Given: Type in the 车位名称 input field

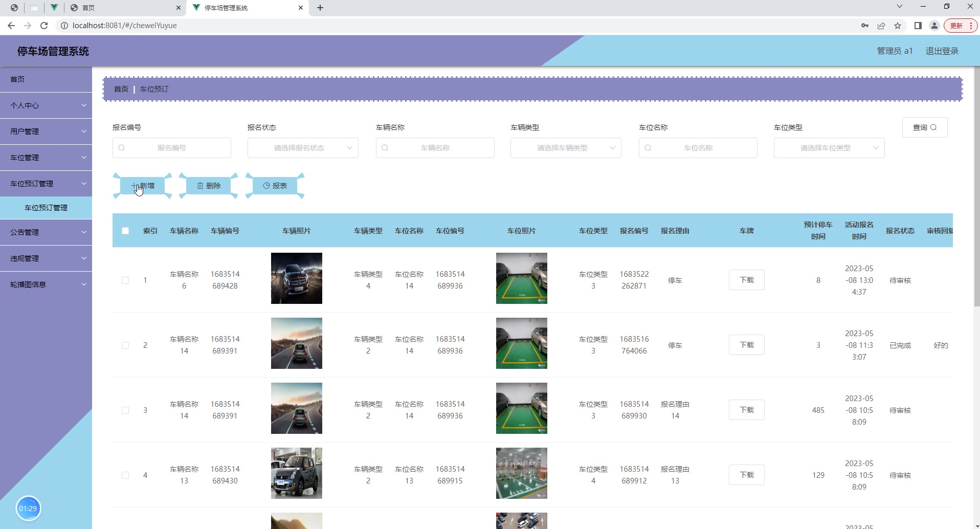Looking at the screenshot, I should pyautogui.click(x=698, y=148).
